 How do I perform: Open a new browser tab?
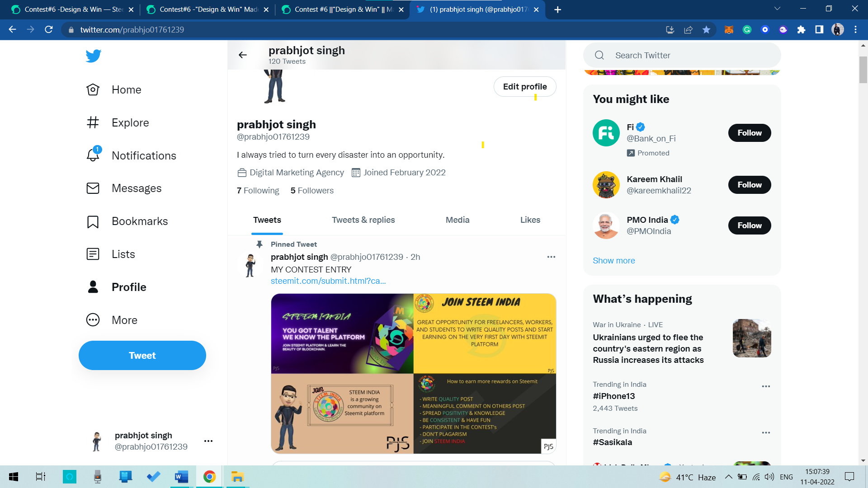[558, 9]
